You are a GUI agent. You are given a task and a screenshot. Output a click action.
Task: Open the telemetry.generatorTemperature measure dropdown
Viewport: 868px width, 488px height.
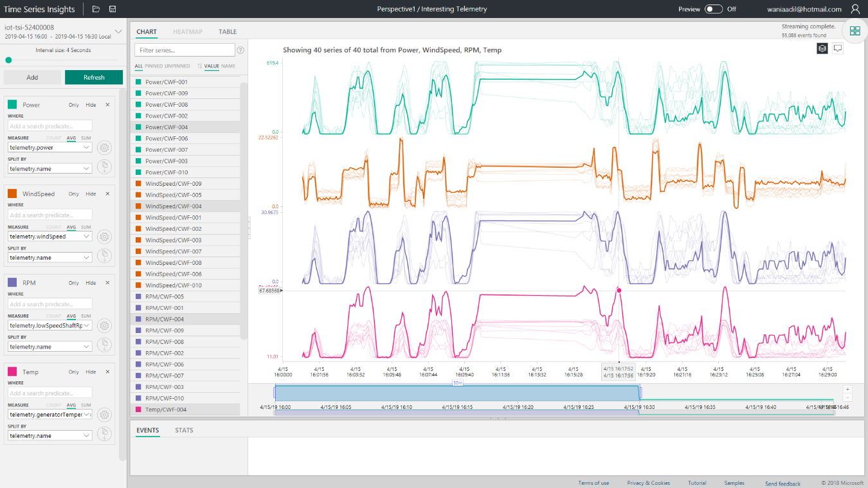50,415
